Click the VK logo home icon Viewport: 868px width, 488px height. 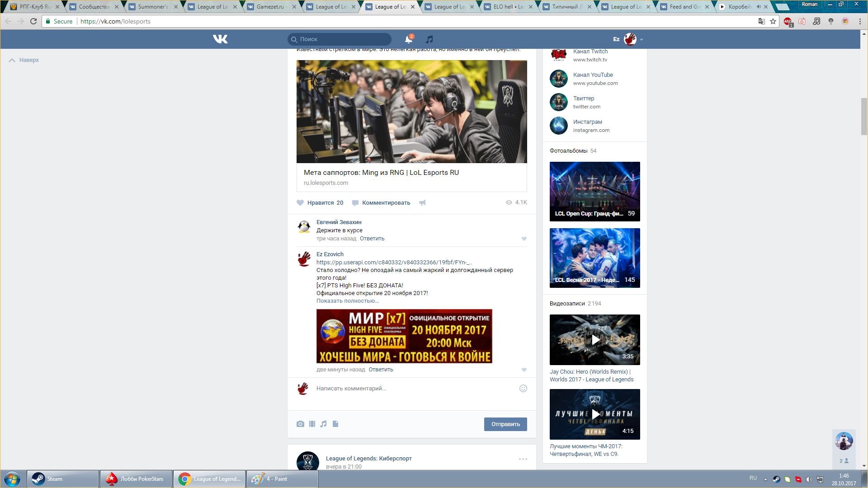point(220,39)
